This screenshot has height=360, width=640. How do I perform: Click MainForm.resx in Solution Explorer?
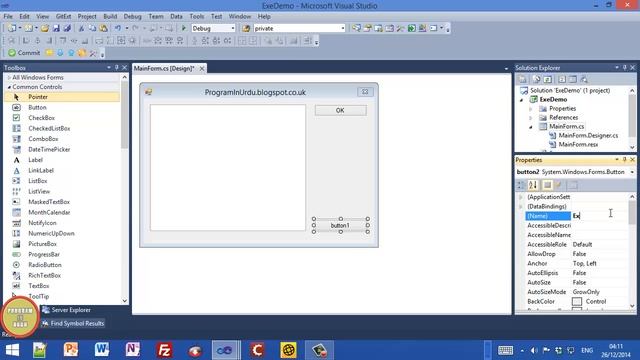(578, 144)
